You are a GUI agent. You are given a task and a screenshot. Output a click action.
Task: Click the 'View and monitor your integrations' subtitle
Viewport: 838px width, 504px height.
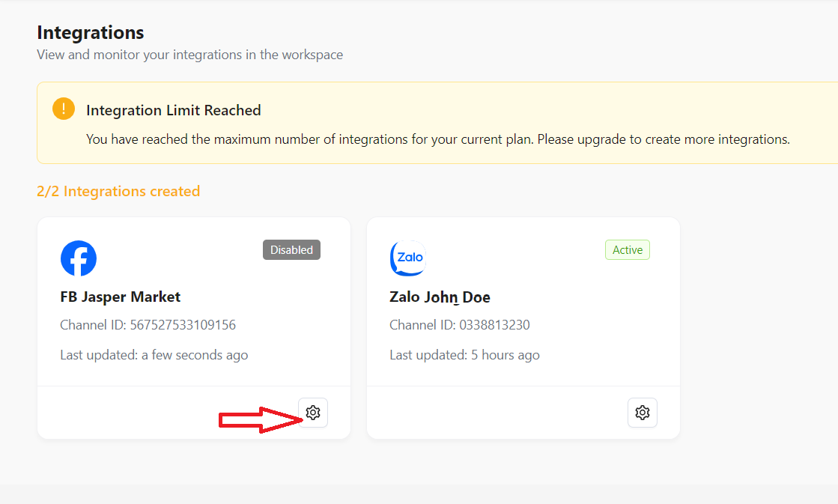pyautogui.click(x=190, y=55)
